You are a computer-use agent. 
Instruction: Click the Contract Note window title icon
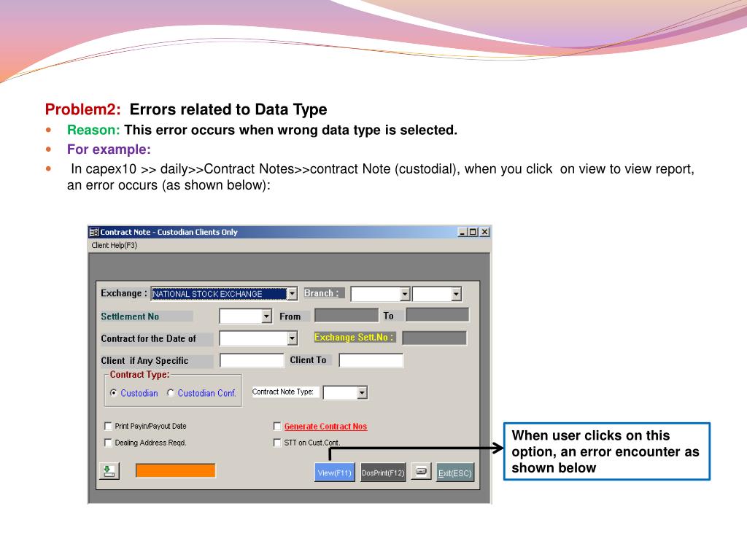(x=94, y=232)
